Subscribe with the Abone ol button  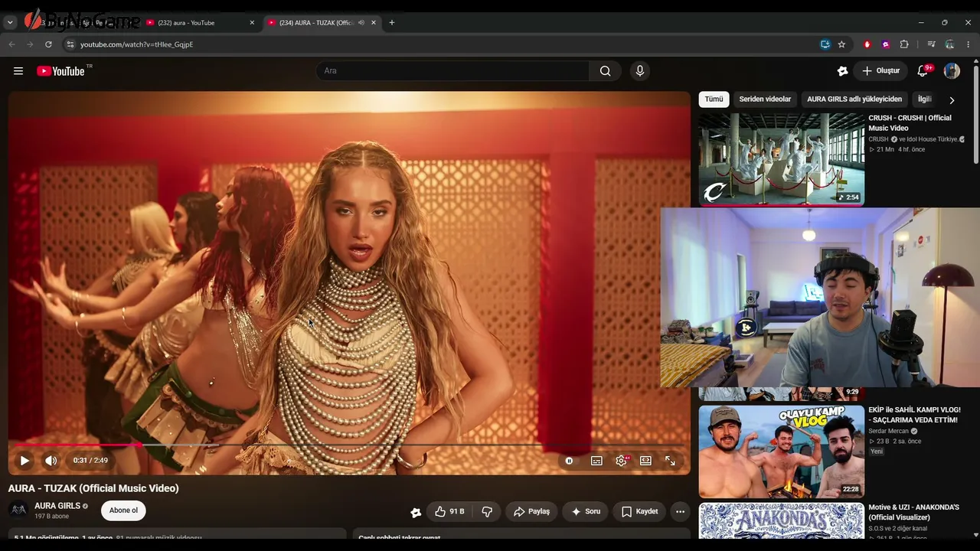pyautogui.click(x=123, y=510)
